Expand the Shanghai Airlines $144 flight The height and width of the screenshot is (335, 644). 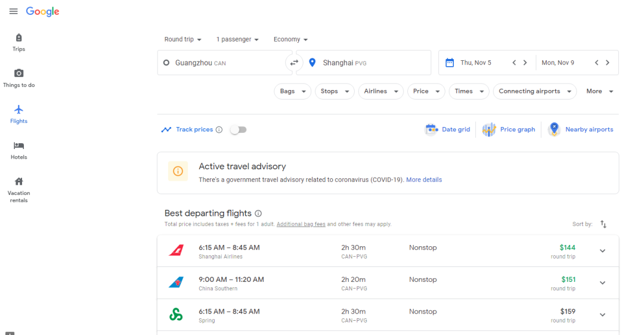pos(602,251)
